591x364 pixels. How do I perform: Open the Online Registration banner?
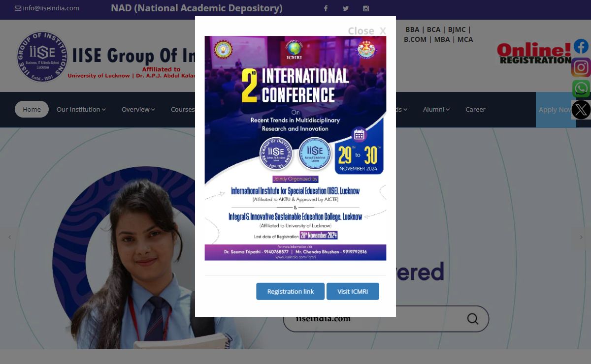pos(534,54)
